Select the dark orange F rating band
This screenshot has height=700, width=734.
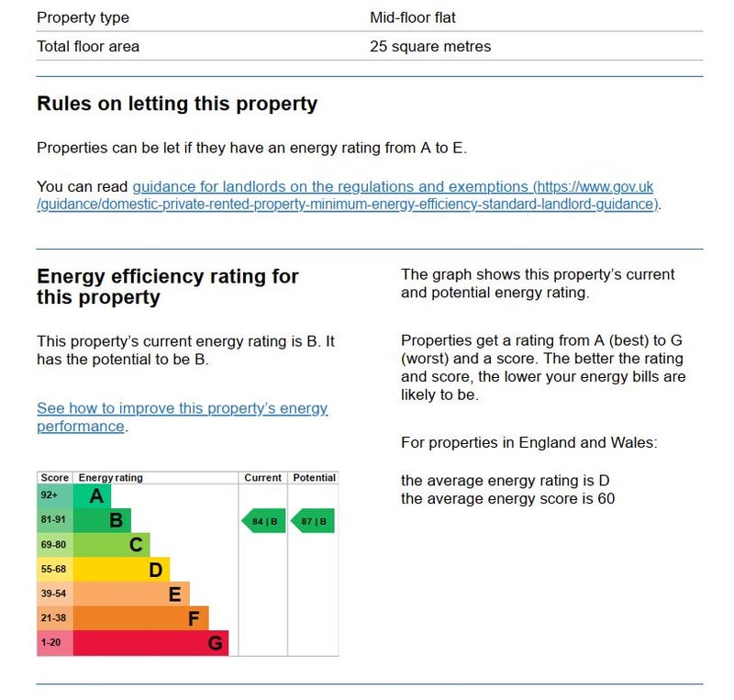[141, 618]
